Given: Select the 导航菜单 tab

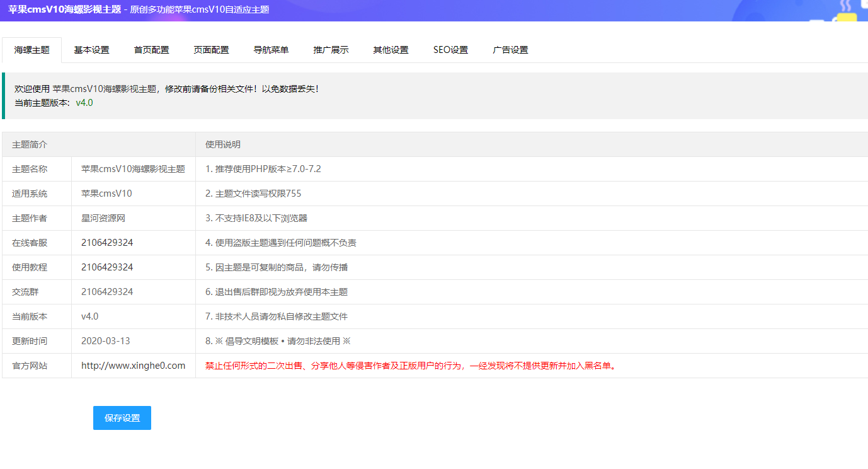Looking at the screenshot, I should [x=271, y=50].
